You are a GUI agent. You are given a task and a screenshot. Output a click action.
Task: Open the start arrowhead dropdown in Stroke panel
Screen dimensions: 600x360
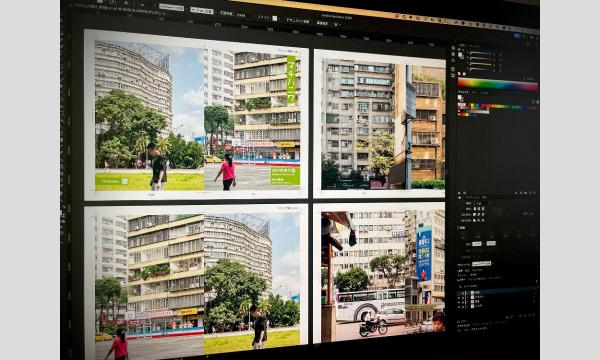[x=477, y=244]
